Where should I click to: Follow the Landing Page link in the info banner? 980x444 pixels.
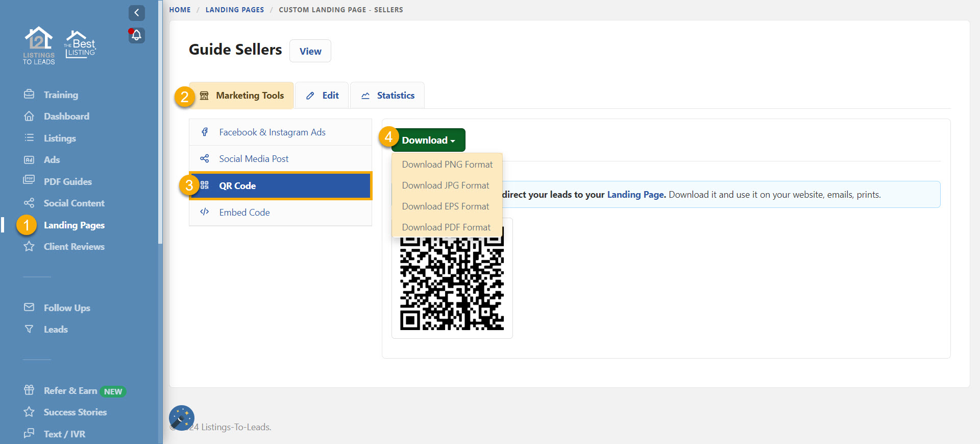[636, 195]
